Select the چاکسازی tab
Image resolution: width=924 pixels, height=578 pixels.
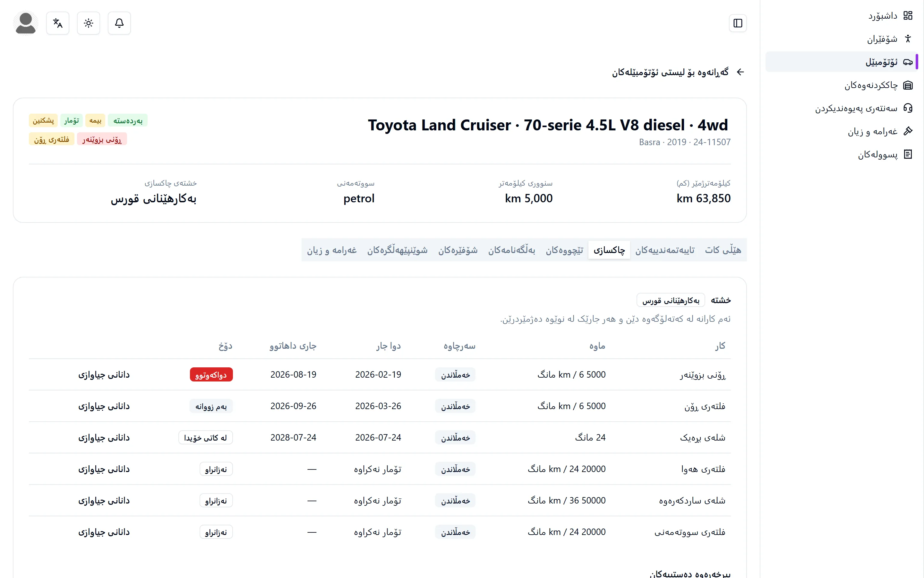pos(609,250)
